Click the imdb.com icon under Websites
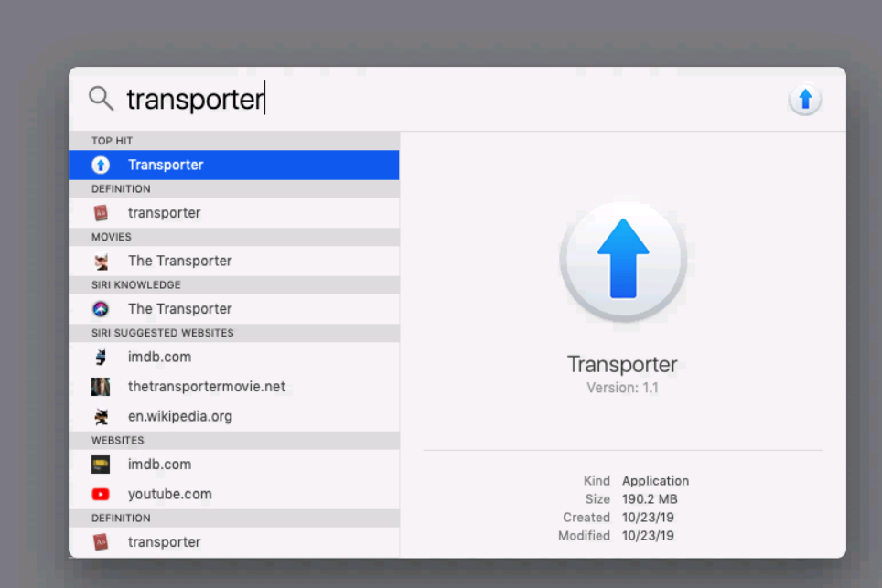Viewport: 882px width, 588px height. pos(101,465)
